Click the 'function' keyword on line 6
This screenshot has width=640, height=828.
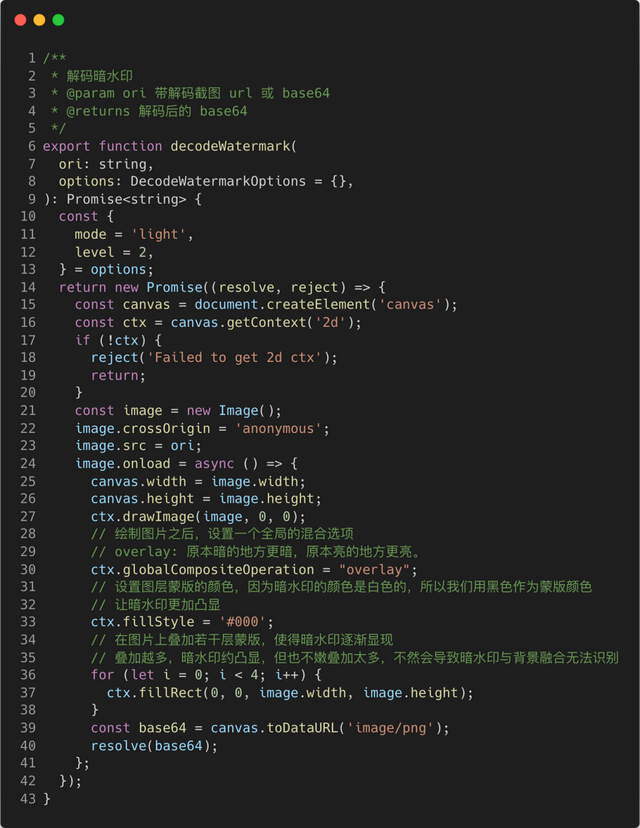click(x=130, y=146)
